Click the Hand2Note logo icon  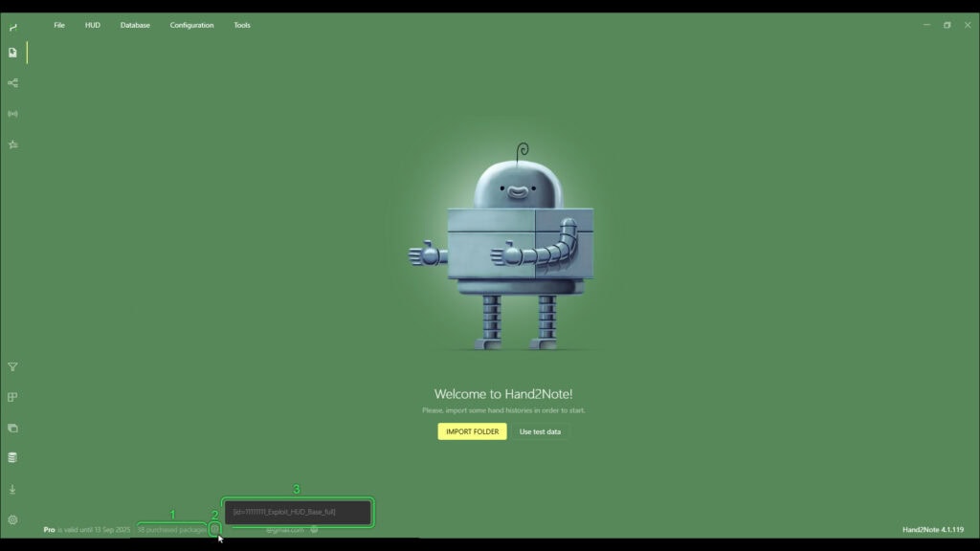(x=13, y=27)
